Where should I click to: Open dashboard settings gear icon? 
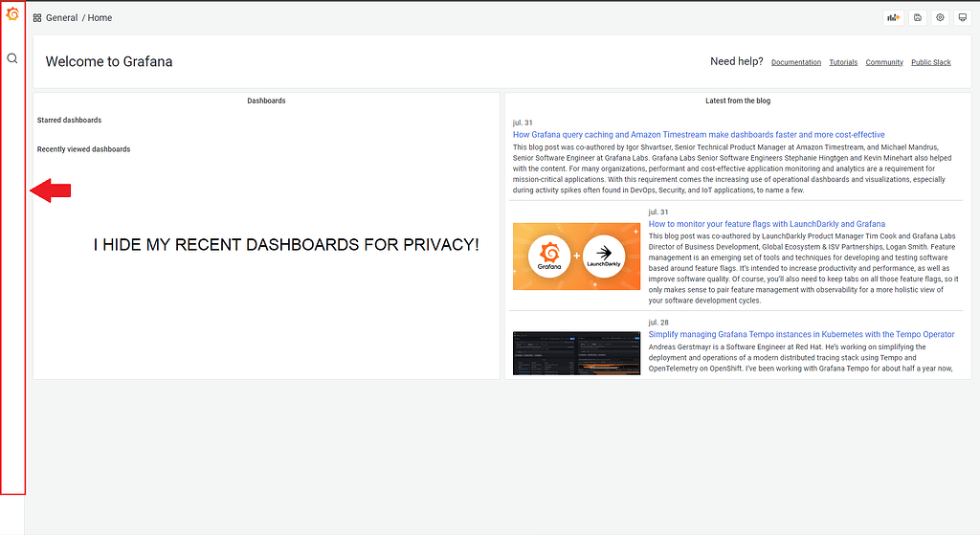click(x=940, y=17)
